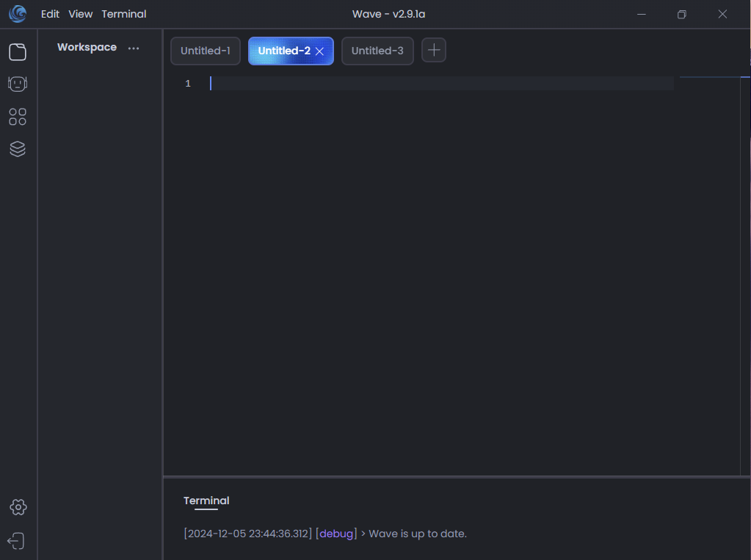The width and height of the screenshot is (751, 560).
Task: Open the Edit menu
Action: pos(50,14)
